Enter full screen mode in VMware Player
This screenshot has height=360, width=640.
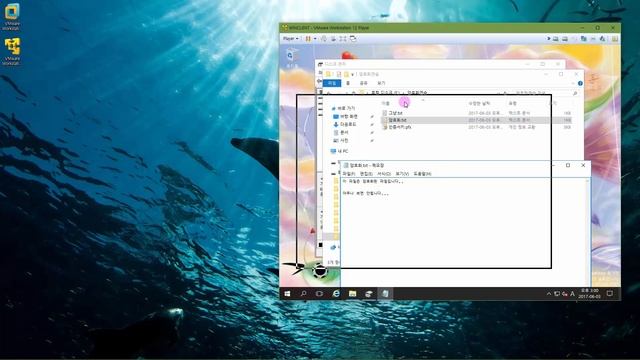click(x=343, y=39)
